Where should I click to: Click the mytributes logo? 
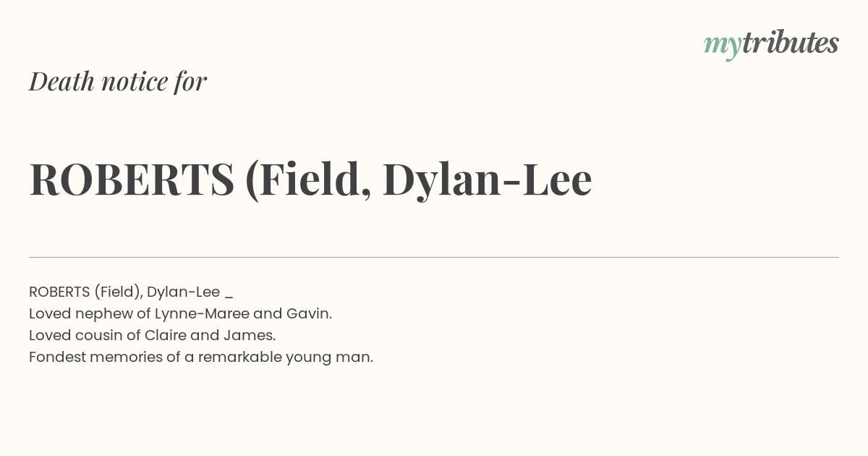771,44
